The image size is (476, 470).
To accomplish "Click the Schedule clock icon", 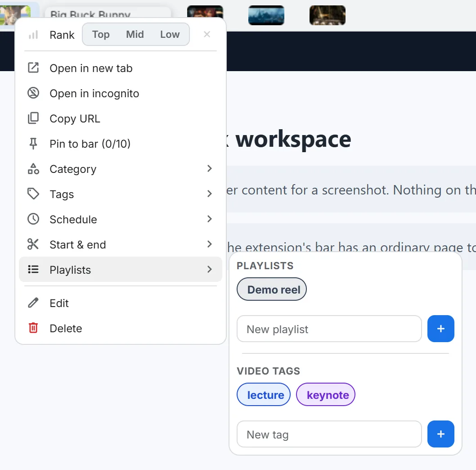I will coord(33,219).
